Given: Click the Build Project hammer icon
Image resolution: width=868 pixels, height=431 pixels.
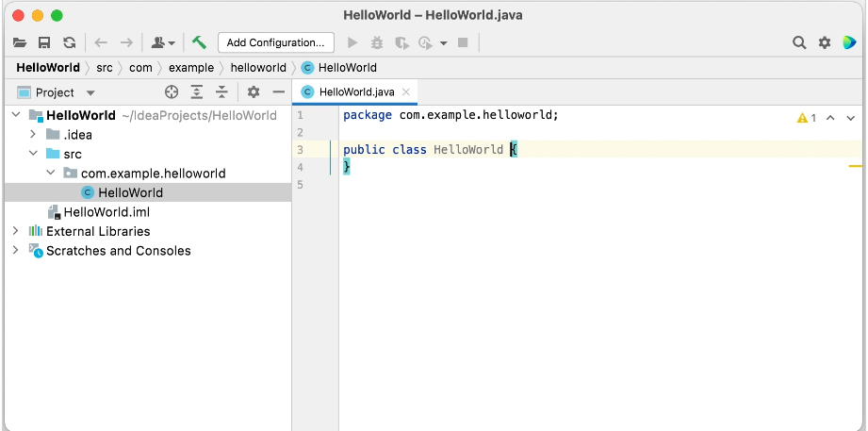Looking at the screenshot, I should click(199, 42).
